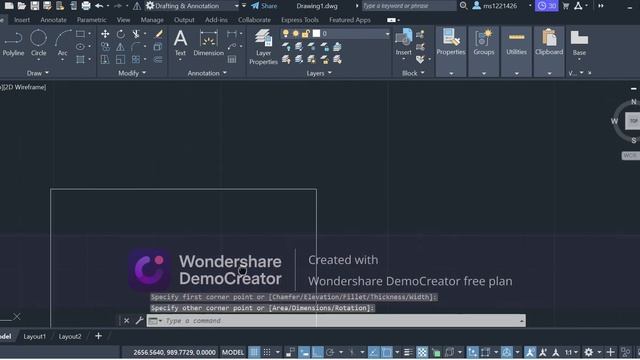Toggle lineweight display in status bar
The width and height of the screenshot is (640, 360).
tap(408, 352)
